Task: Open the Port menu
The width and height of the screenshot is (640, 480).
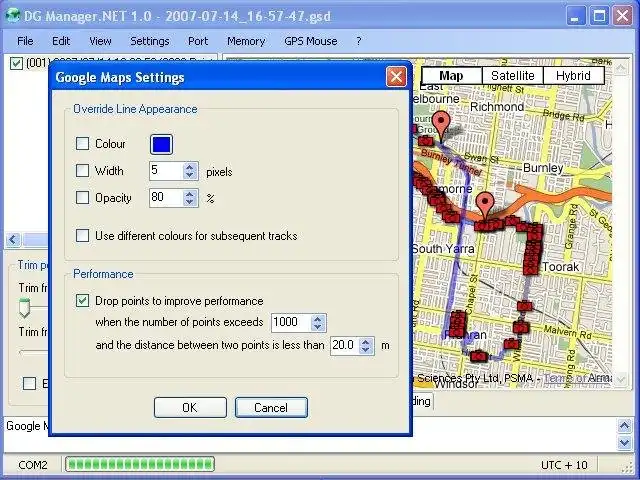Action: point(198,41)
